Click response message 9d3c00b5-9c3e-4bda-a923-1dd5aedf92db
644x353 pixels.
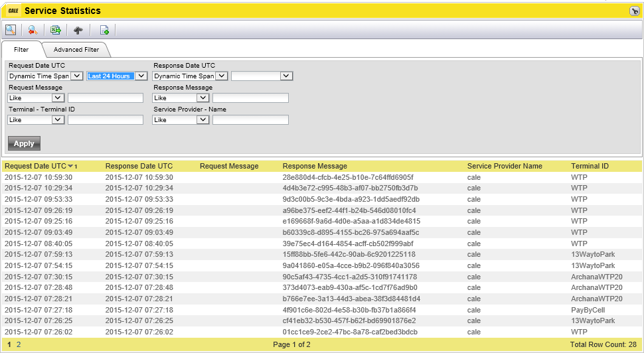point(351,199)
